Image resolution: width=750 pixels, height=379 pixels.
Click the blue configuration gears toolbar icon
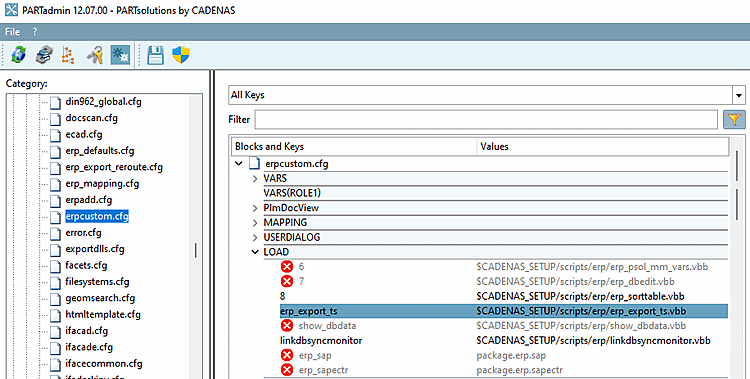click(120, 55)
